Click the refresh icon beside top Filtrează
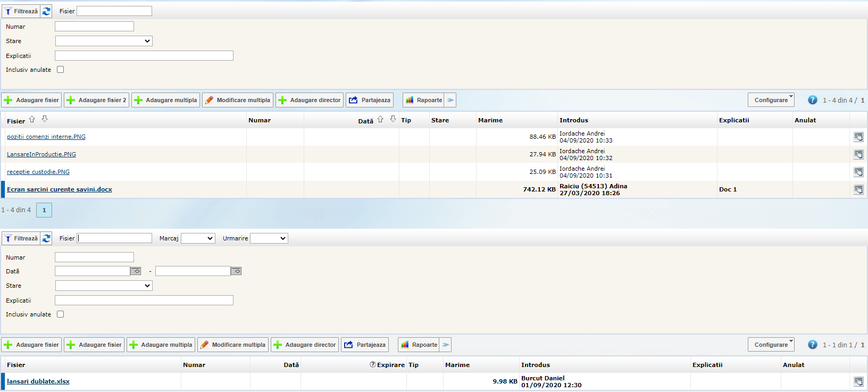The height and width of the screenshot is (392, 868). (x=46, y=11)
